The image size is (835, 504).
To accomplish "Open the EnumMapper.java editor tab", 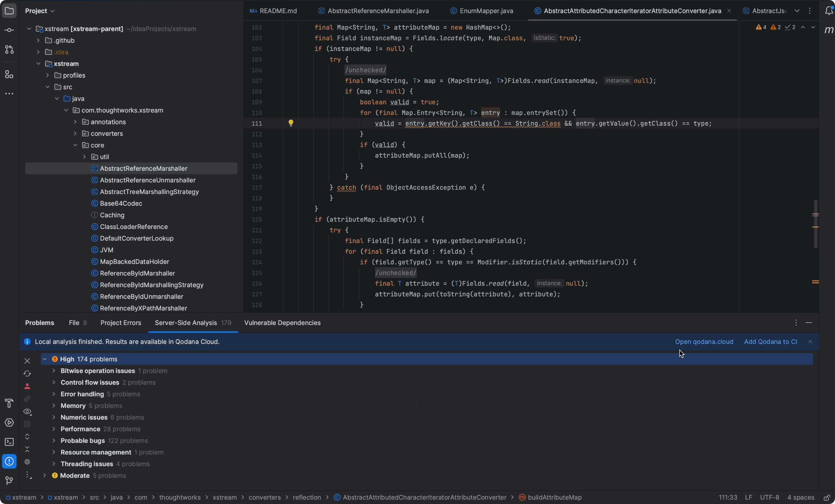I will [x=486, y=11].
